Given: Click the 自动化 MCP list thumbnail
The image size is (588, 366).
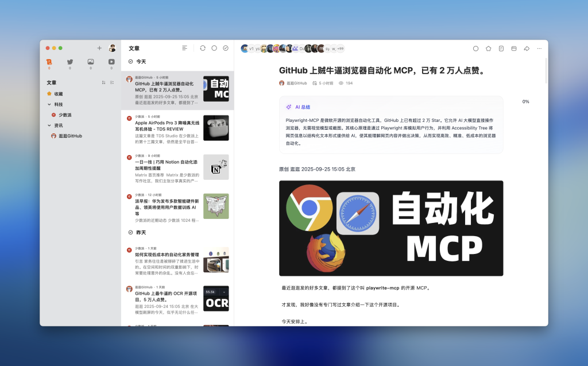Looking at the screenshot, I should 216,89.
